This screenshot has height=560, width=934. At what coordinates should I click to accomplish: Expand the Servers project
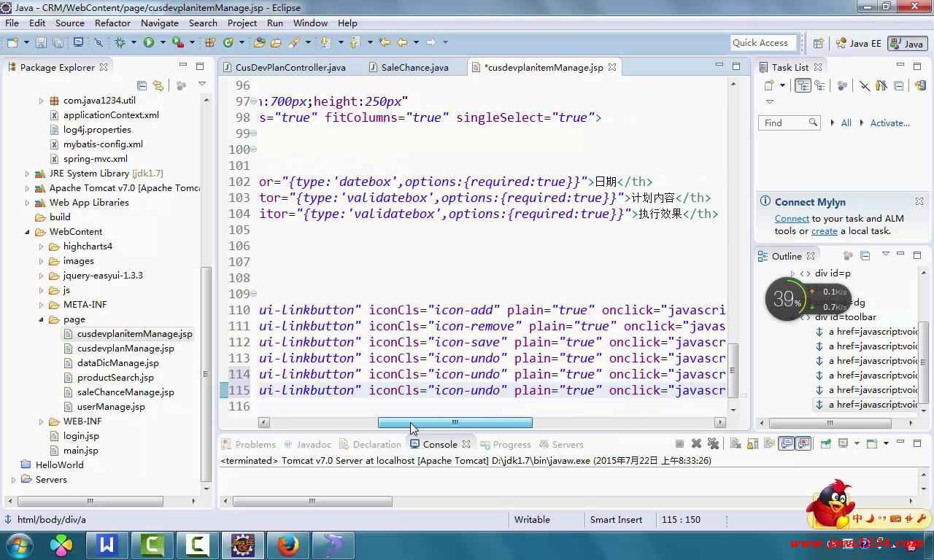click(14, 480)
